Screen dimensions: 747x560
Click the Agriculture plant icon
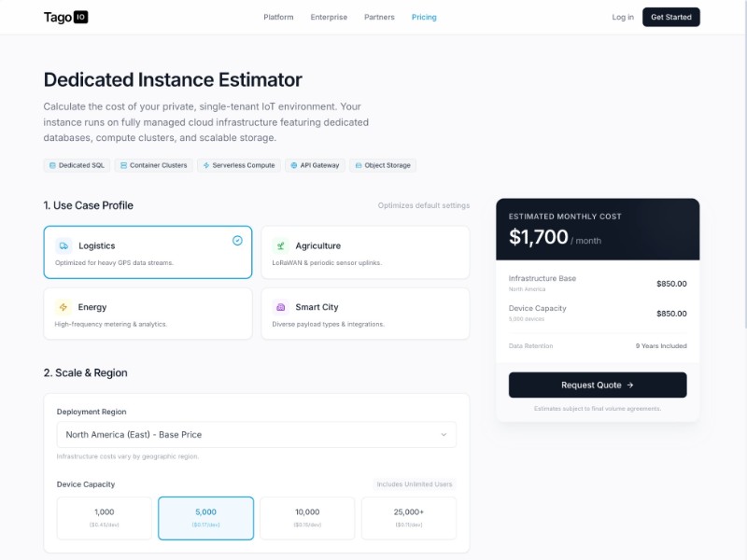pos(280,245)
